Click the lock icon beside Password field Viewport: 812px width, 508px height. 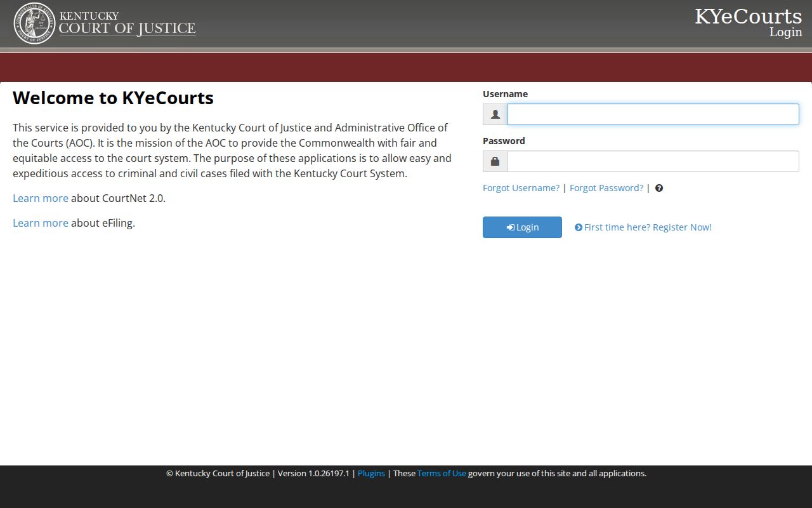(x=495, y=161)
